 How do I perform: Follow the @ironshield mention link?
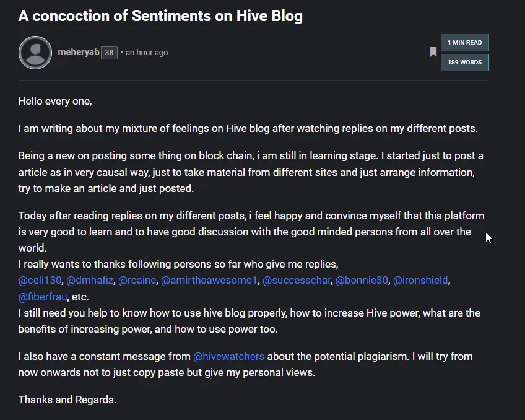pos(420,281)
